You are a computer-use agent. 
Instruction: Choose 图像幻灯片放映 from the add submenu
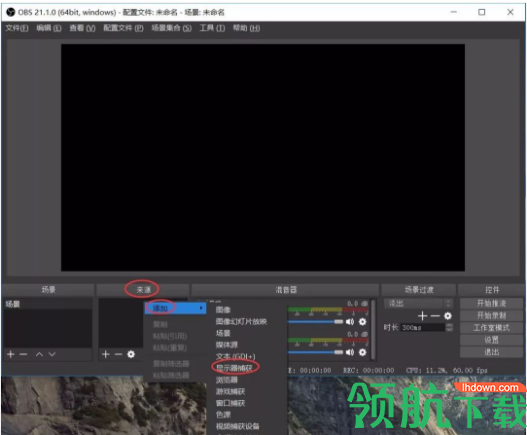point(241,322)
